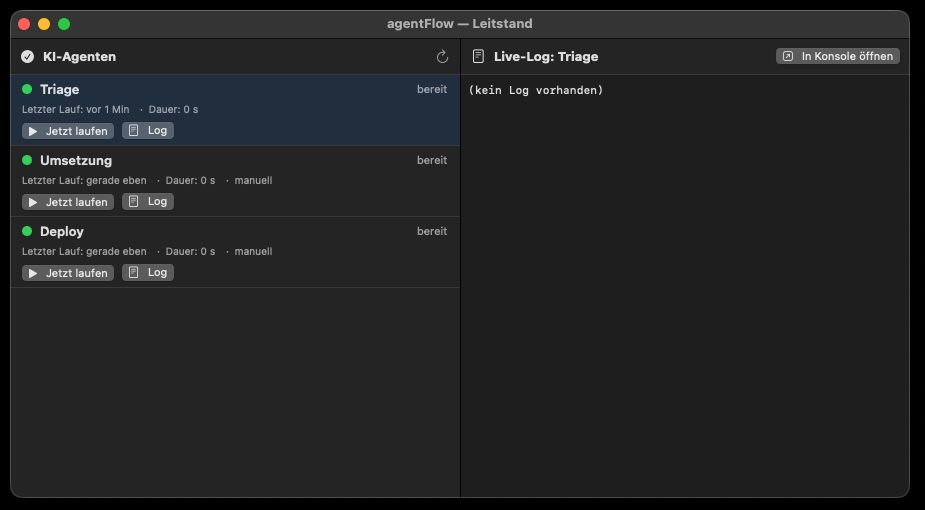Select the Triage agent name
The image size is (925, 510).
[x=60, y=90]
